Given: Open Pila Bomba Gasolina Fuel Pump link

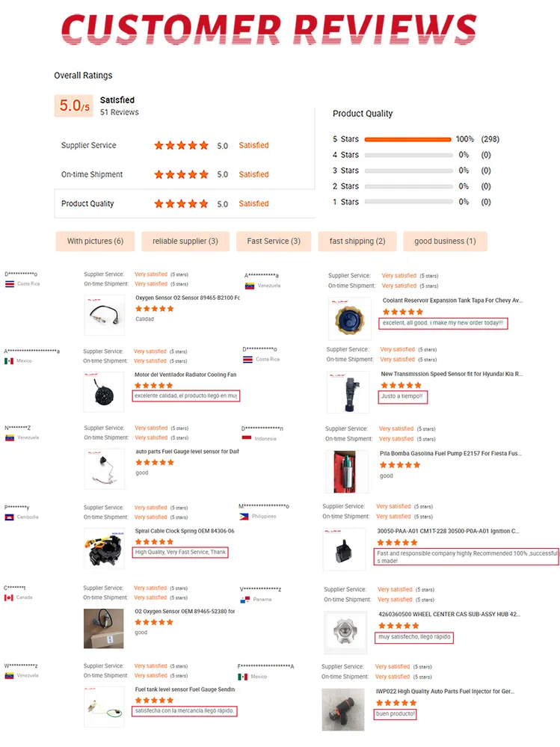Looking at the screenshot, I should (451, 454).
